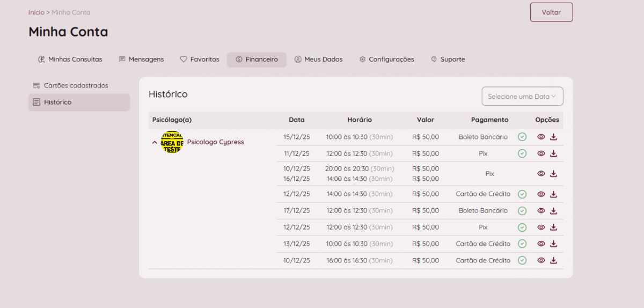Download receipt for 15/12/25 Boleto Bancário payment
This screenshot has width=644, height=308.
pyautogui.click(x=553, y=137)
